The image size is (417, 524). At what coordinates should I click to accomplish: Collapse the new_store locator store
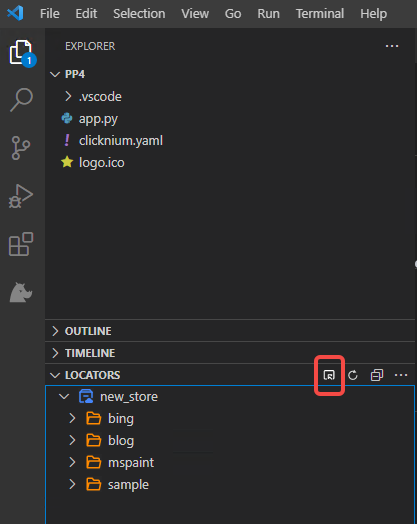[x=64, y=397]
